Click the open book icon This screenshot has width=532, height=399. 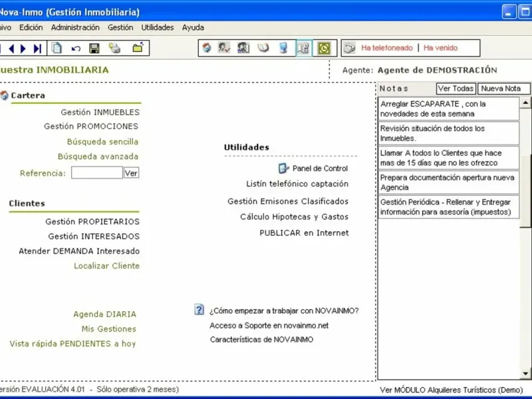[263, 48]
